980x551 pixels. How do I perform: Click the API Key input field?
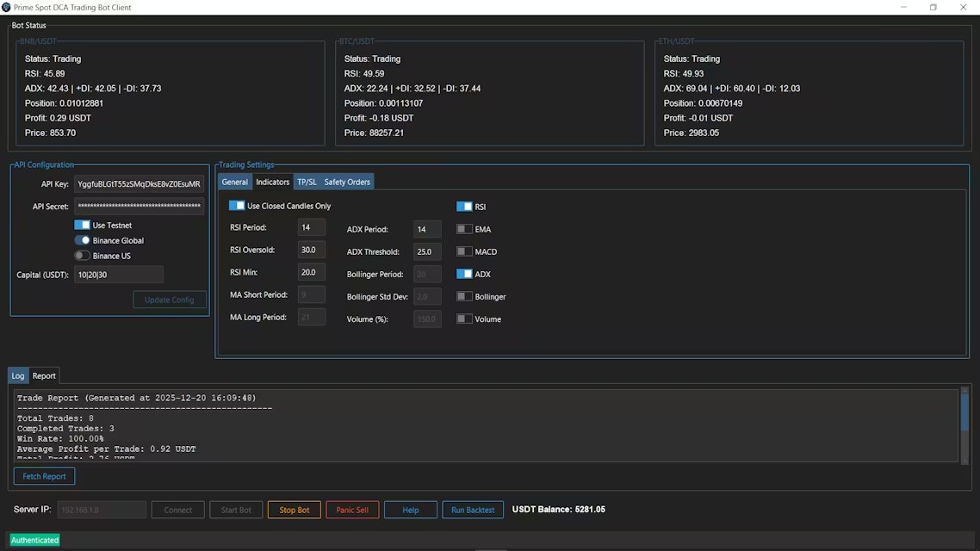[140, 184]
